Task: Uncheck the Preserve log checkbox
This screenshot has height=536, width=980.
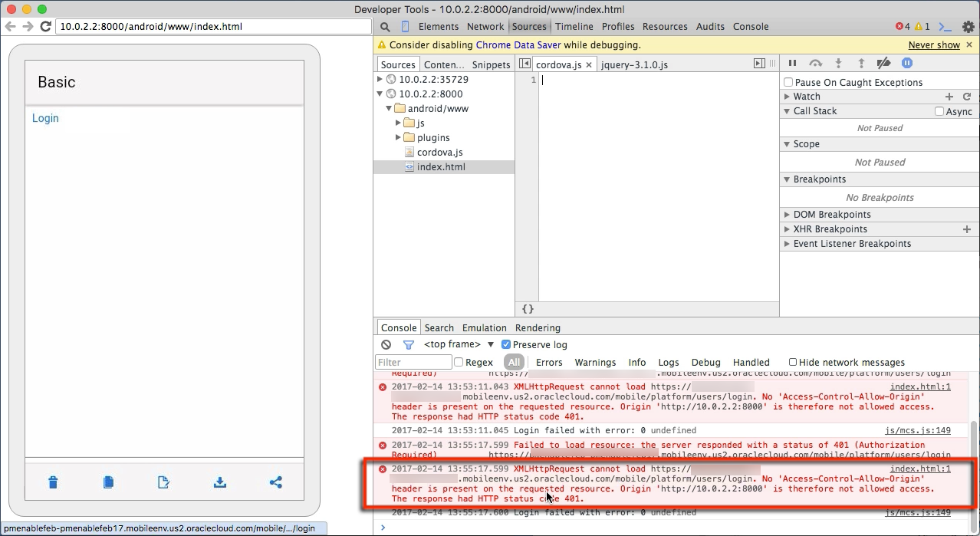Action: pos(505,345)
